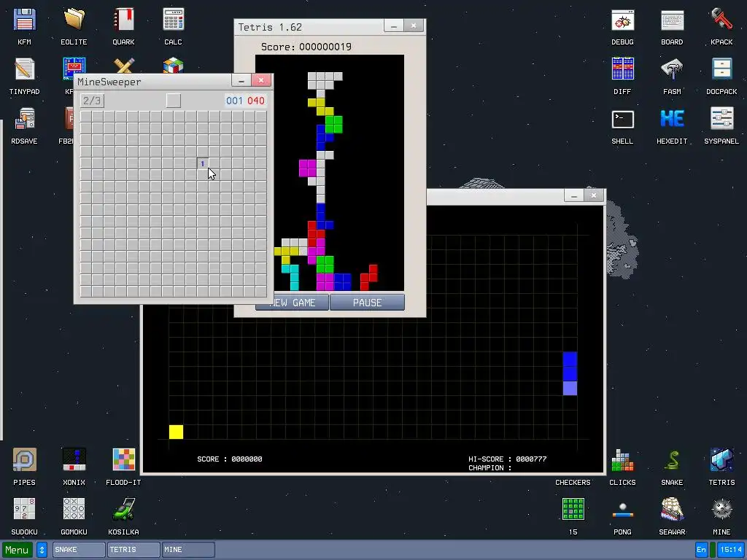This screenshot has height=560, width=747.
Task: Open the EOLITE desktop icon
Action: point(74,26)
